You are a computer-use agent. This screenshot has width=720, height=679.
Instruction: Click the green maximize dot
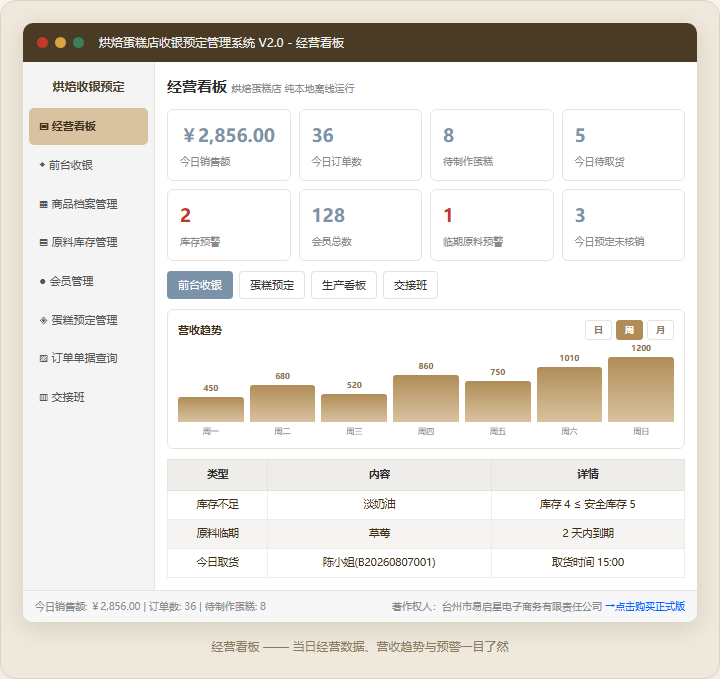click(79, 43)
